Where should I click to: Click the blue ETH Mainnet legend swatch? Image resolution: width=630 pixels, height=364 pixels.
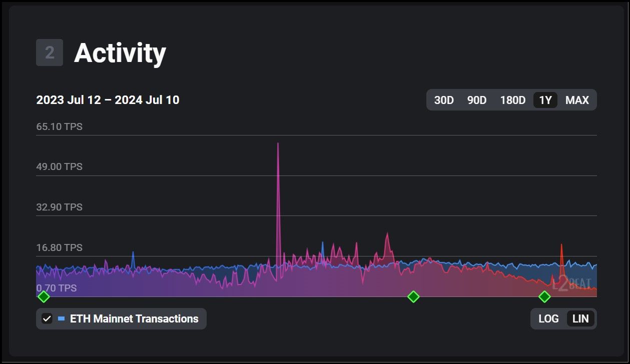[61, 318]
